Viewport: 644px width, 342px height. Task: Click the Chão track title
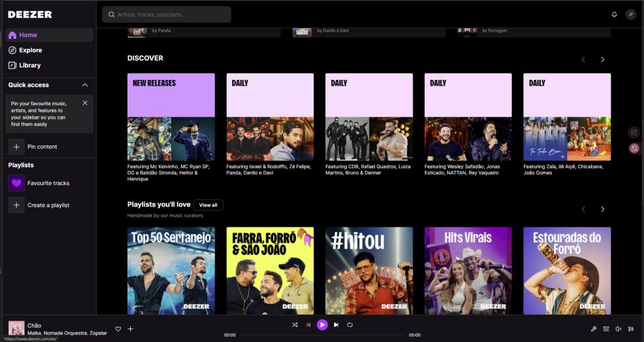click(34, 326)
